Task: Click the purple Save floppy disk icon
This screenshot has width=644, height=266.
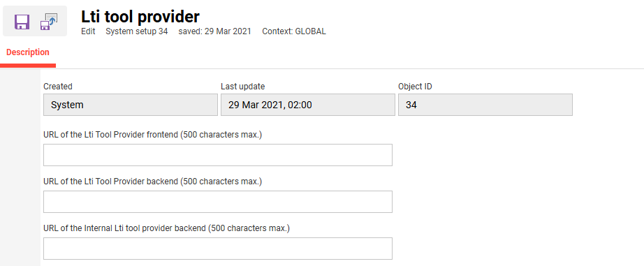Action: click(x=22, y=22)
